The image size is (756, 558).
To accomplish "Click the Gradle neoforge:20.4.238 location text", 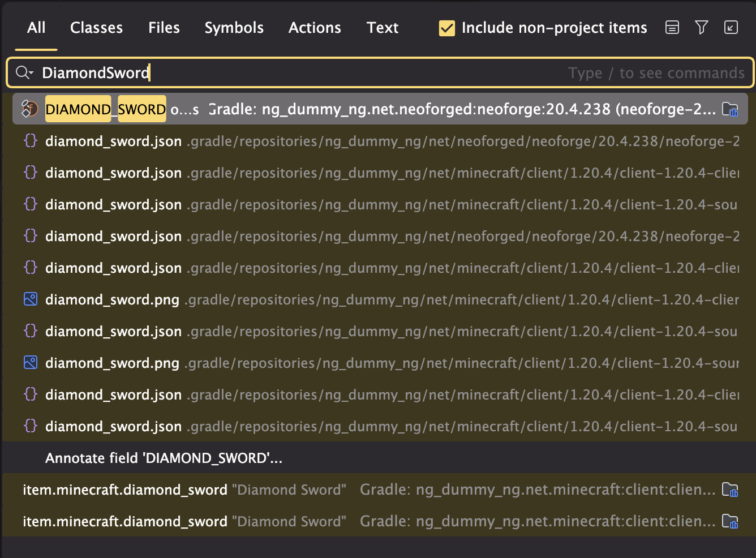I will pyautogui.click(x=462, y=109).
